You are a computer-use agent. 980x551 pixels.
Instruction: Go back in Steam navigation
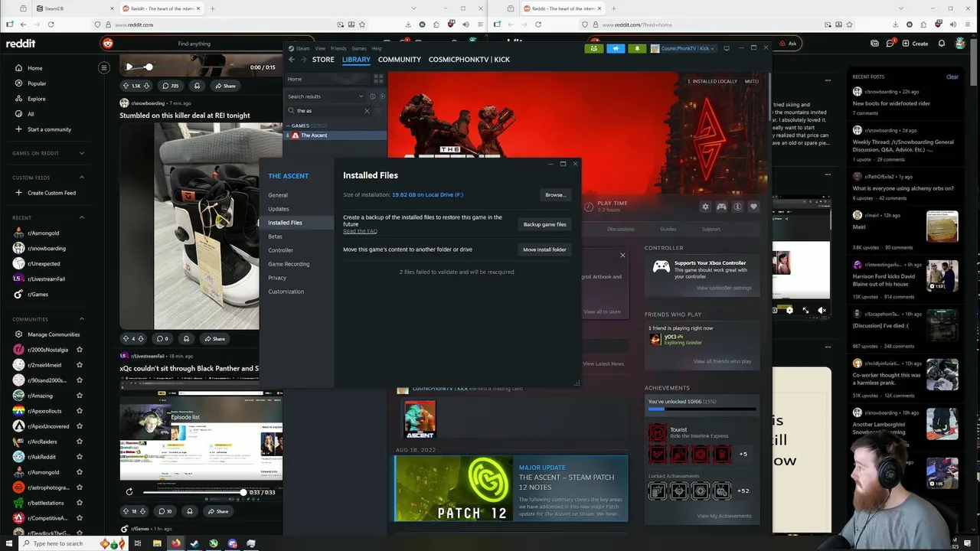[292, 59]
